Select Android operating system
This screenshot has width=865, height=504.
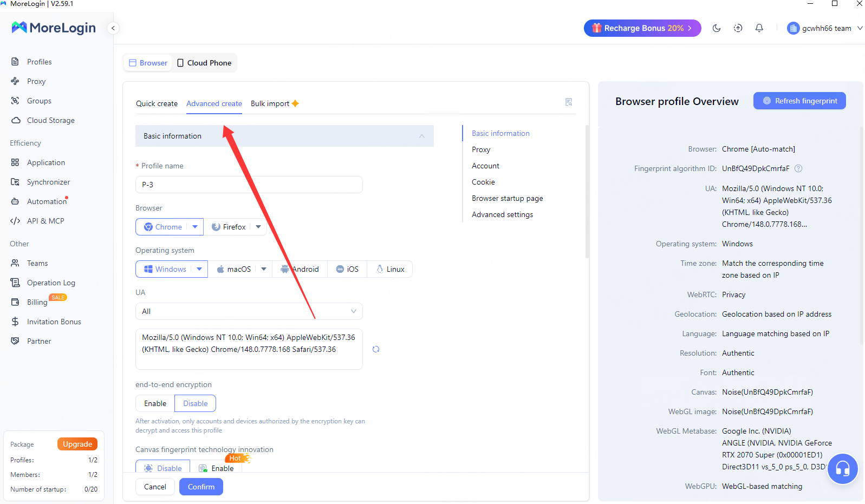coord(300,269)
